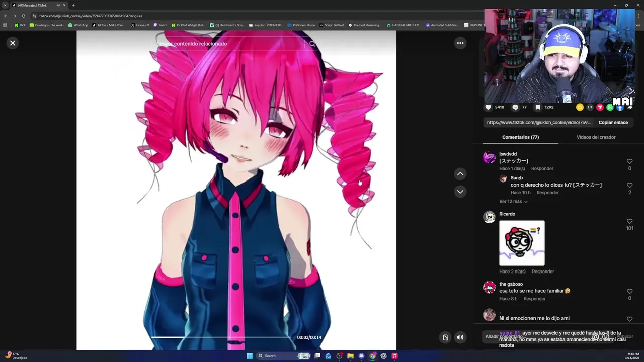Open KickBot Widget Builder bookmark
This screenshot has height=362, width=644.
pos(188,25)
